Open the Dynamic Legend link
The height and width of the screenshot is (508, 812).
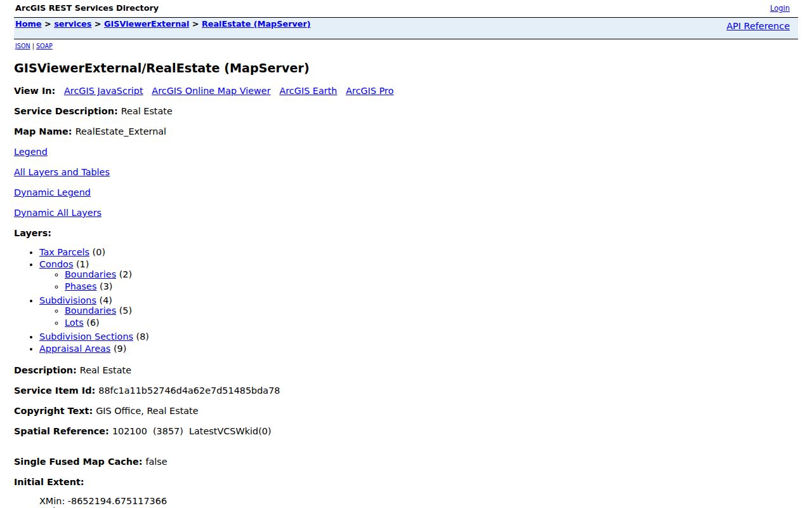coord(52,192)
